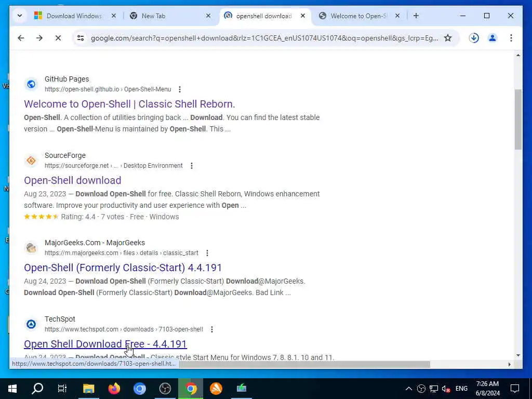Open the notification center icon

click(x=515, y=389)
